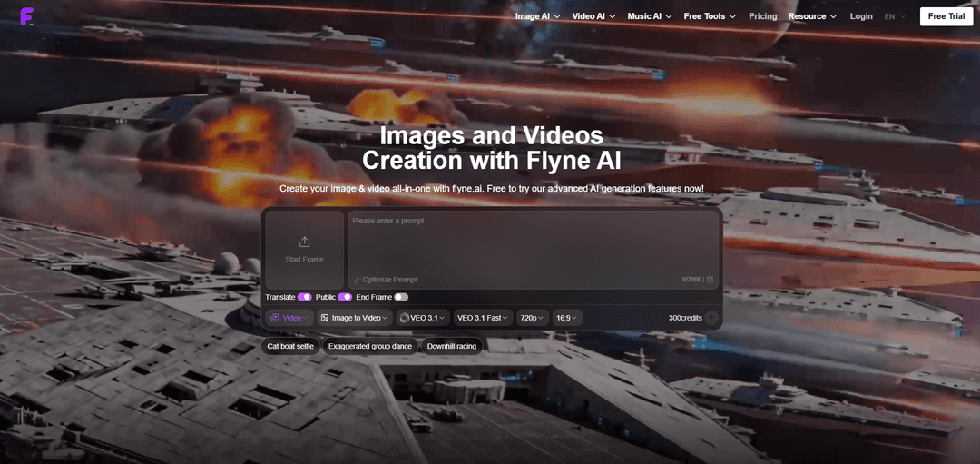
Task: Click the upload arrow icon in Start Frame
Action: [304, 242]
